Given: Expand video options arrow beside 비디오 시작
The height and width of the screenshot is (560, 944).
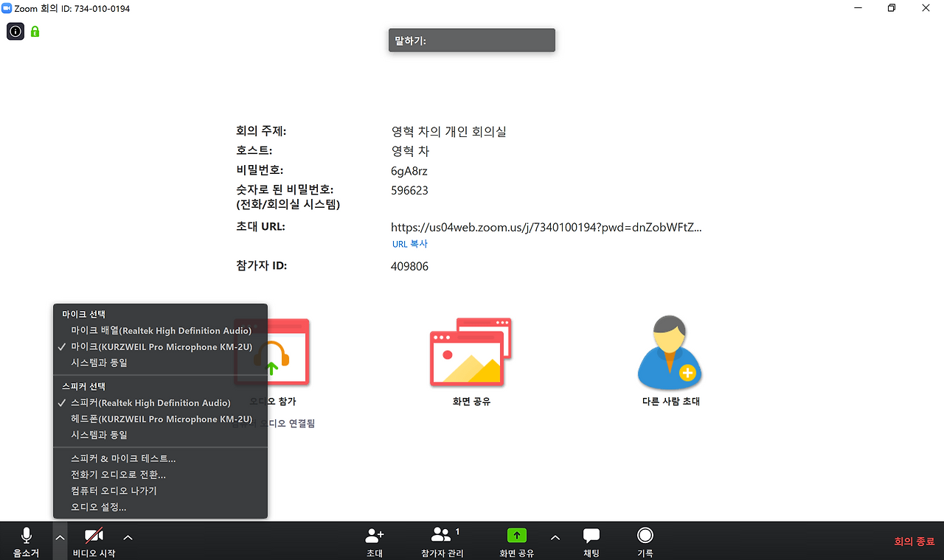Looking at the screenshot, I should point(128,538).
